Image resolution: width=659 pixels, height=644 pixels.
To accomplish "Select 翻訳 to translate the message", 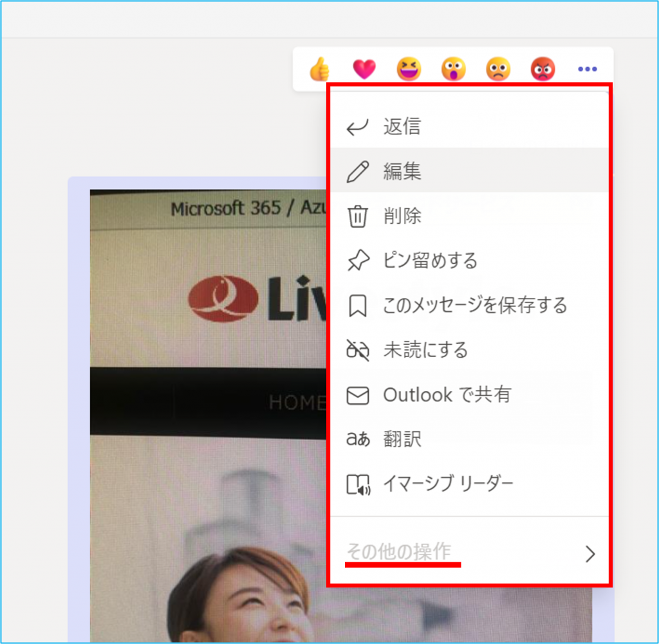I will (x=402, y=439).
